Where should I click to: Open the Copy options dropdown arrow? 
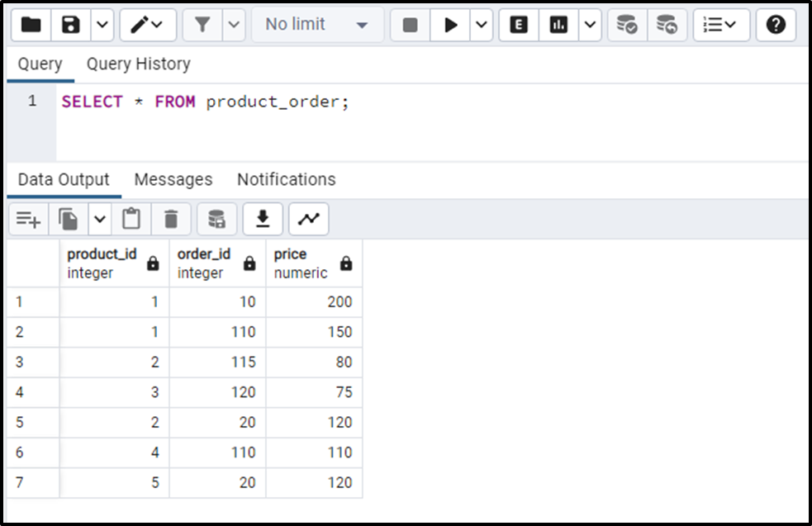pyautogui.click(x=100, y=219)
